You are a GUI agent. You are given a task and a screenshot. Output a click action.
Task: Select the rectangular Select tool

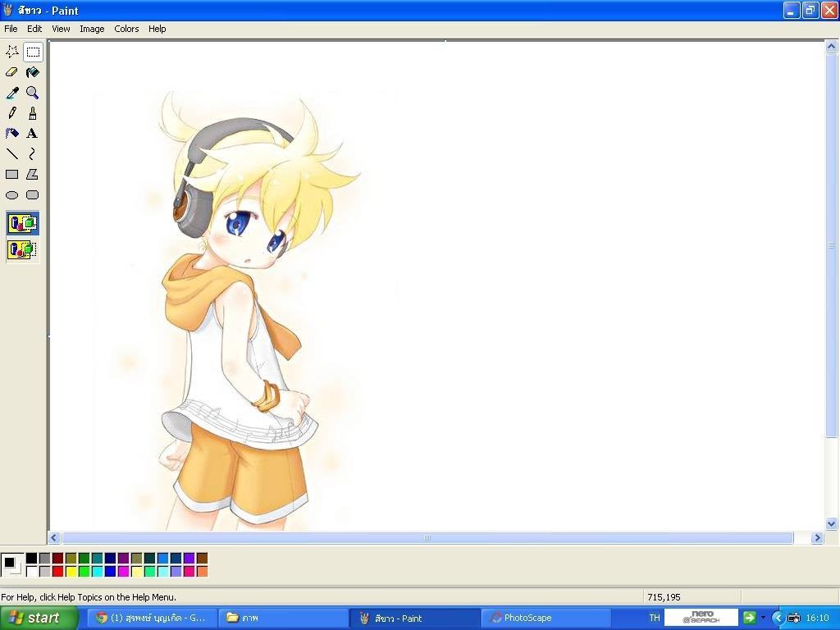point(33,52)
